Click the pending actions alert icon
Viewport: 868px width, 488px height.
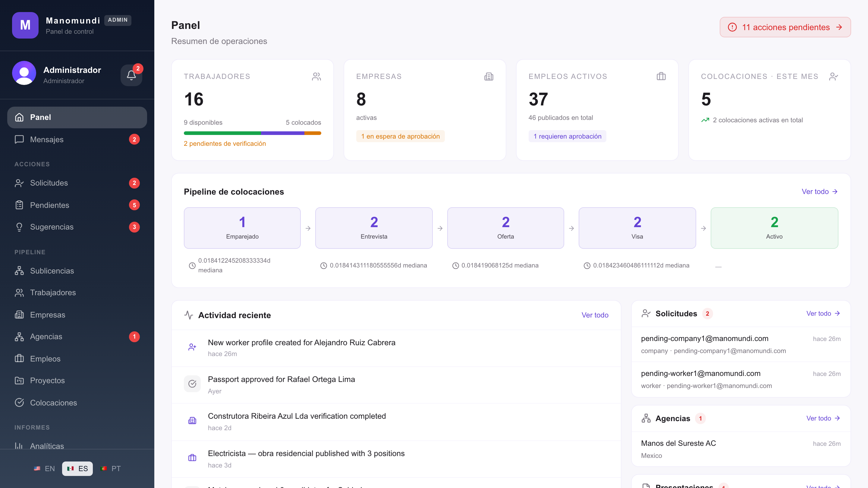[732, 27]
